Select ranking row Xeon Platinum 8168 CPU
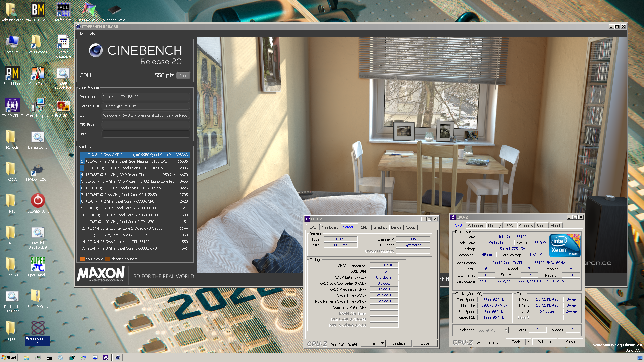The image size is (644, 362). 135,161
